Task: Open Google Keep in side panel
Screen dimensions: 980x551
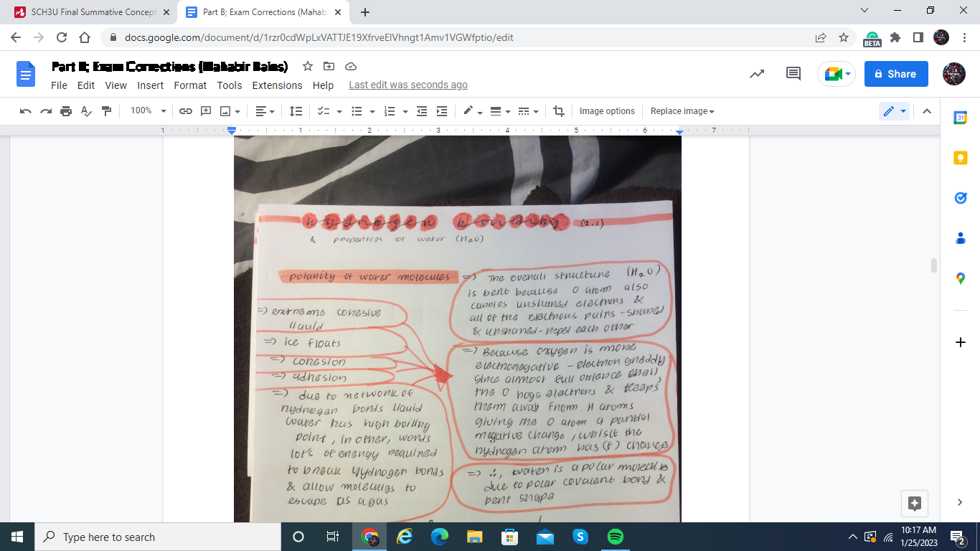Action: pyautogui.click(x=961, y=158)
